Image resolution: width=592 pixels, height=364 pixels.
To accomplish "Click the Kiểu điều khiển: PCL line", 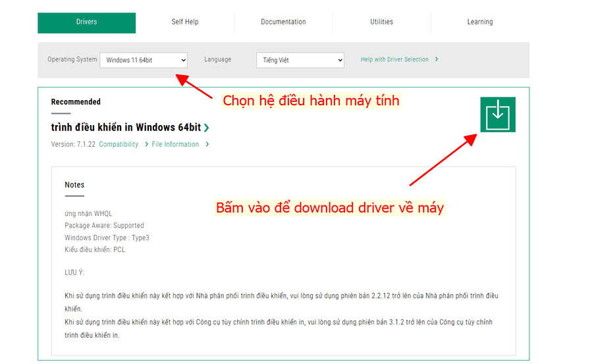I will click(x=95, y=249).
